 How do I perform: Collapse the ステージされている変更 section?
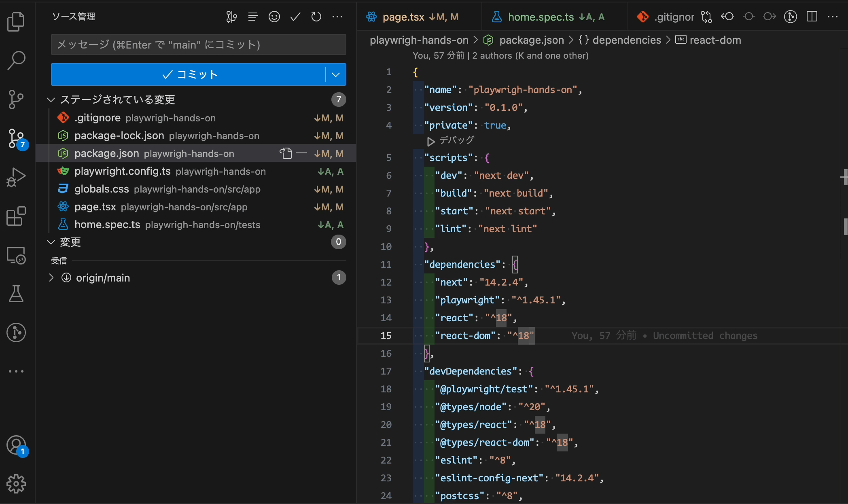click(51, 99)
